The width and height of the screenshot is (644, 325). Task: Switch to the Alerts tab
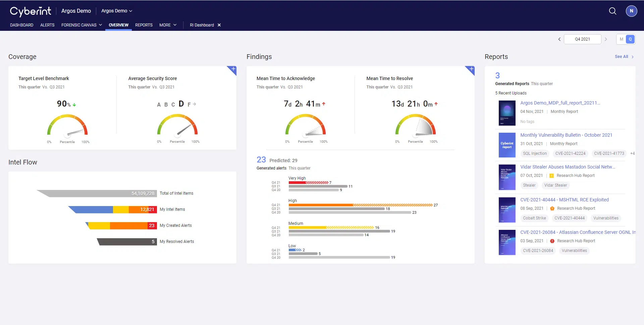[47, 25]
